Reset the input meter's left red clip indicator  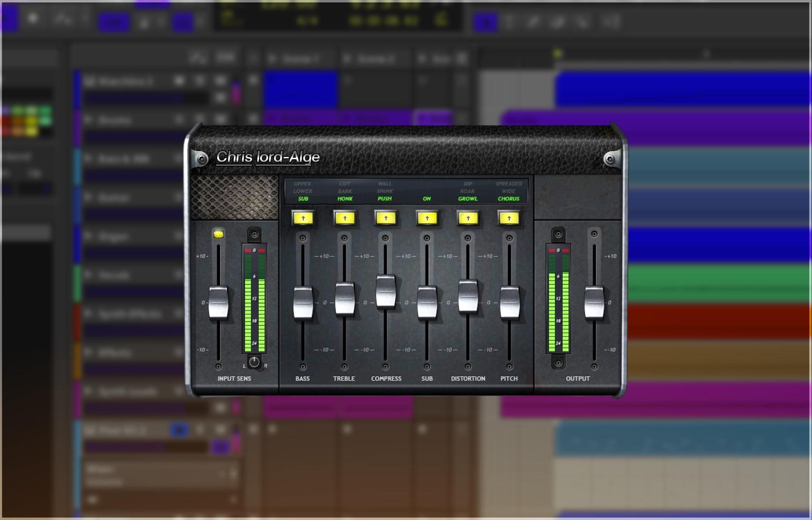pos(248,251)
